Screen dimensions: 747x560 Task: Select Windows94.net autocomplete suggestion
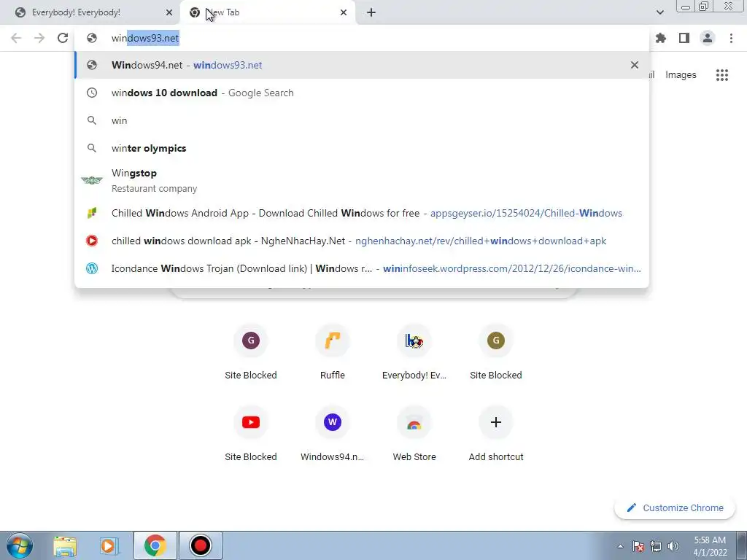coord(362,65)
